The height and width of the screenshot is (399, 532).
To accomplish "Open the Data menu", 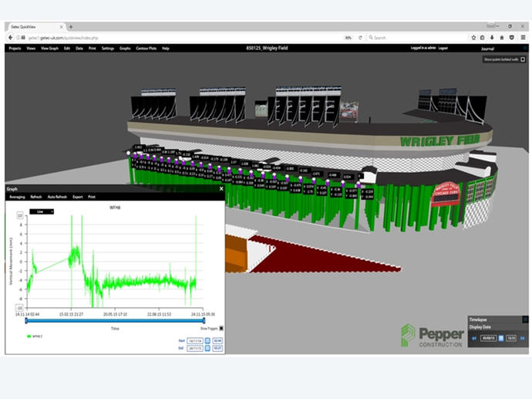I will 79,48.
